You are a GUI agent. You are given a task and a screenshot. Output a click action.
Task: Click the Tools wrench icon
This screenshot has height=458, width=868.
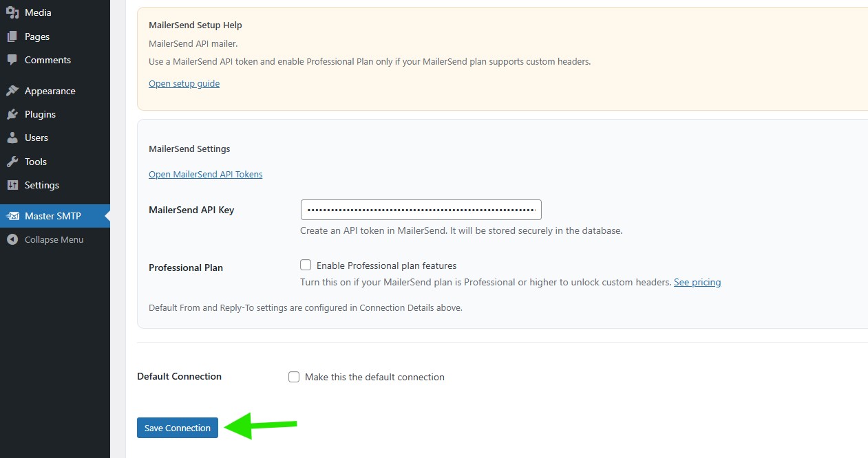(x=12, y=162)
